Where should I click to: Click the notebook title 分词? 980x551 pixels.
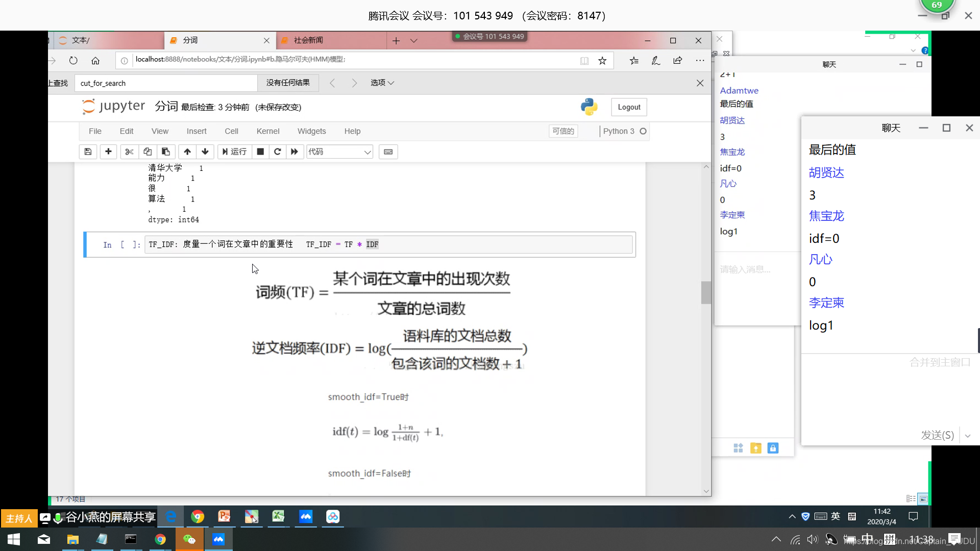click(166, 106)
